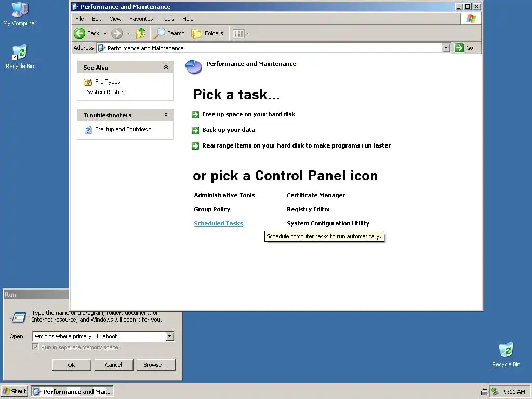The height and width of the screenshot is (399, 532).
Task: Click arrow icon beside Free up space
Action: [x=195, y=115]
